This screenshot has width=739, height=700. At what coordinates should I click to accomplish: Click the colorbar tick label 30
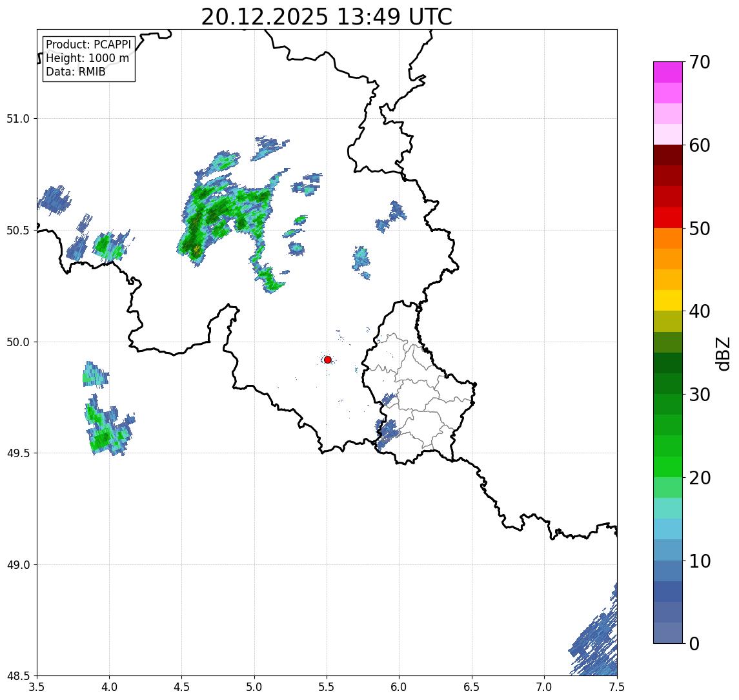pos(700,395)
